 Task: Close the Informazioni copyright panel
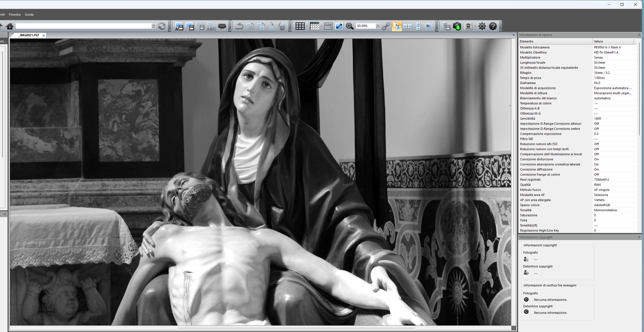click(639, 237)
